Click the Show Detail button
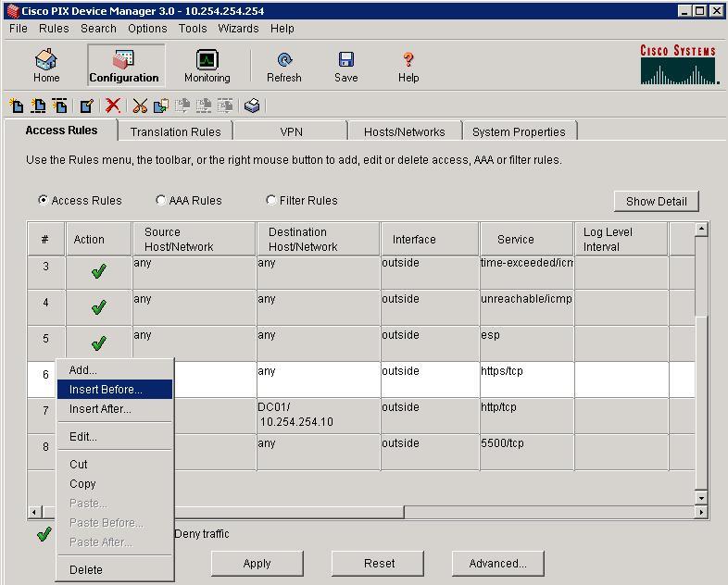 pos(656,202)
